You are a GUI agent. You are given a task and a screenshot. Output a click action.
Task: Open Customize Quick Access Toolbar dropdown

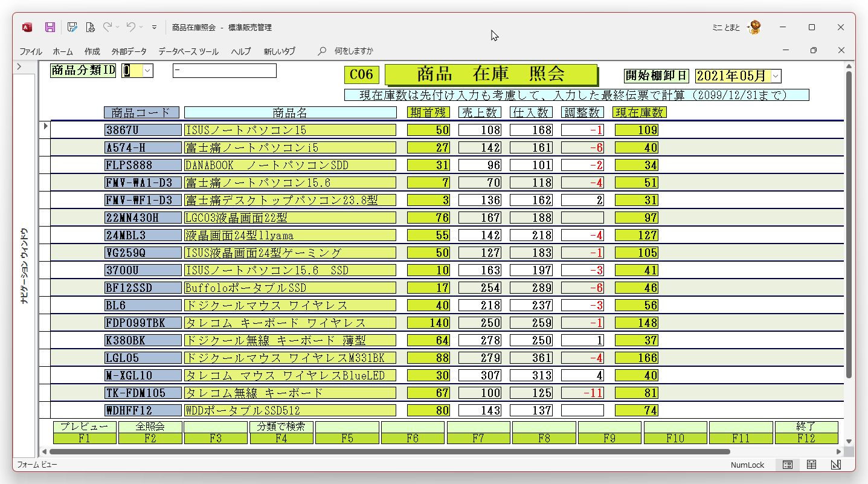[x=154, y=27]
